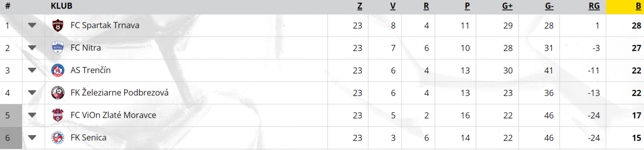The width and height of the screenshot is (644, 150).
Task: Sort table by the B points column
Action: 638,6
